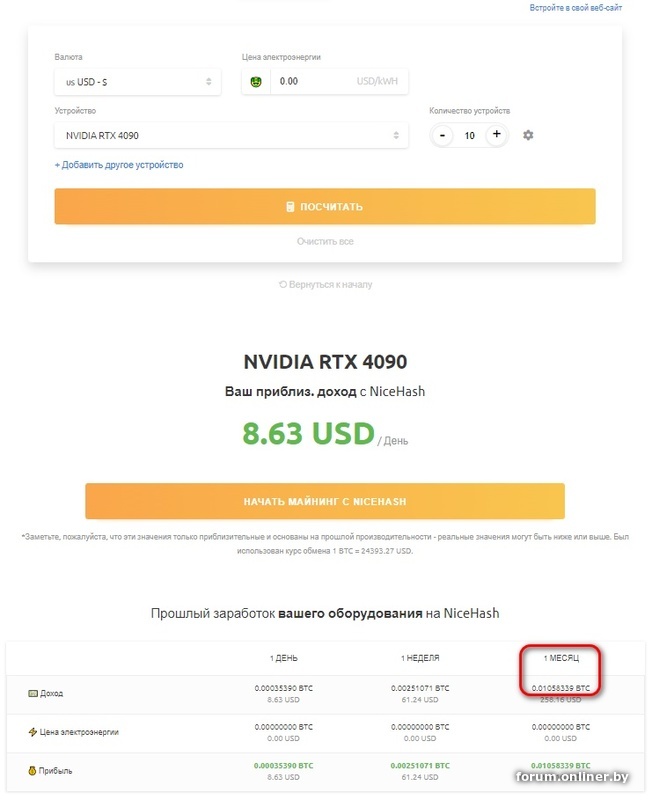Click the Прибыль money bag icon
This screenshot has height=800, width=652.
33,770
